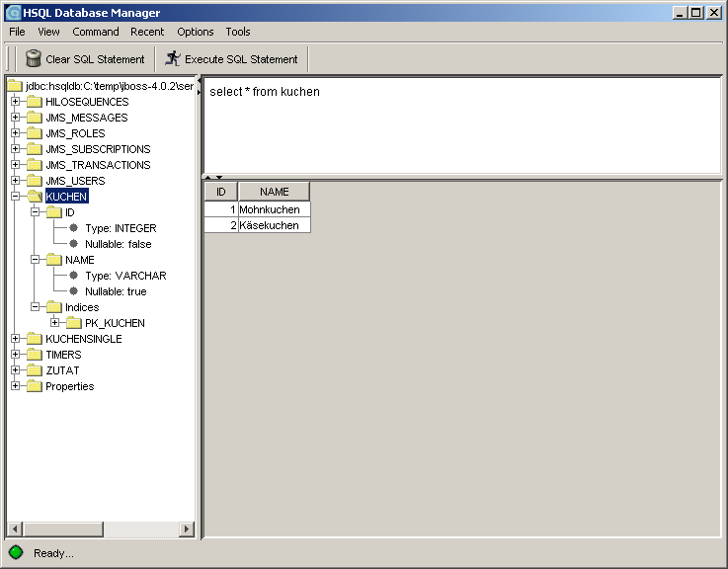The image size is (728, 569).
Task: Click tree scrollbar right arrow
Action: click(x=187, y=528)
